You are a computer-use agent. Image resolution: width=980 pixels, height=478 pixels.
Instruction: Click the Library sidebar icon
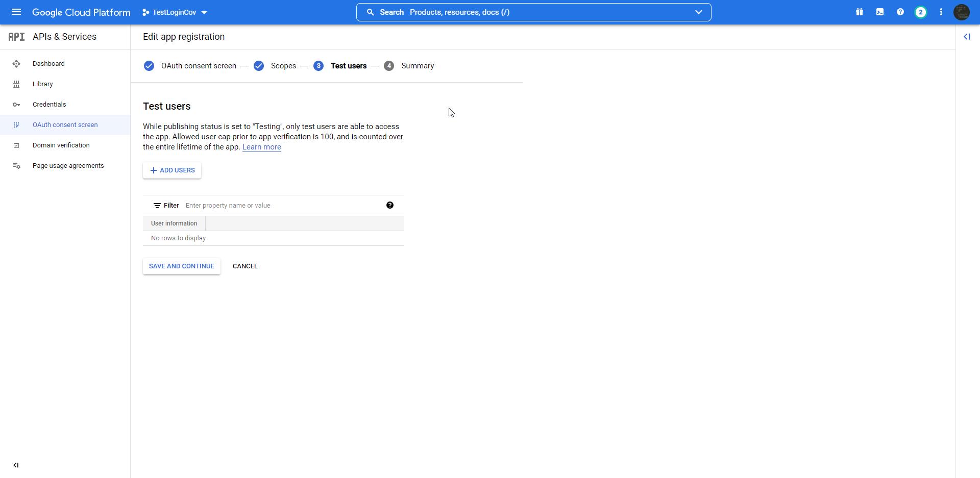(16, 84)
